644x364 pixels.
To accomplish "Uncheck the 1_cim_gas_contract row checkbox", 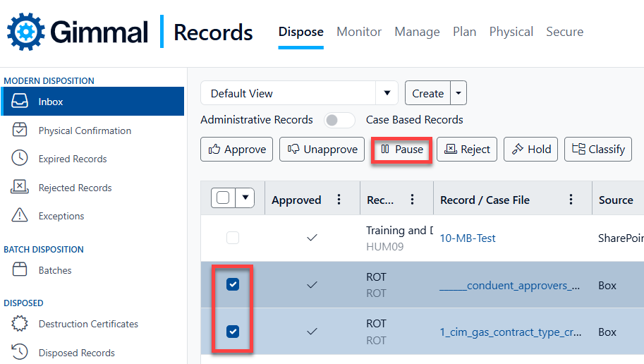I will (233, 332).
